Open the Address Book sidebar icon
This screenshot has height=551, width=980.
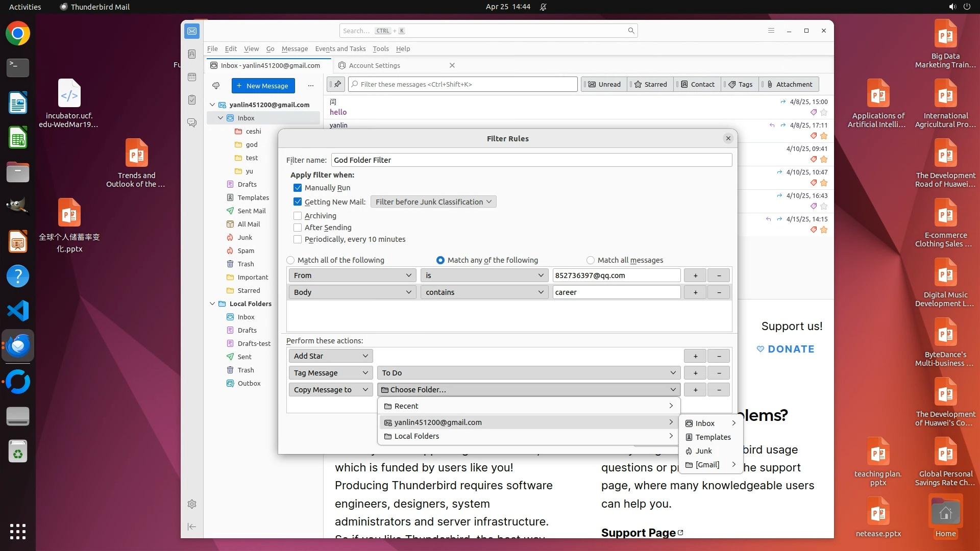[192, 54]
